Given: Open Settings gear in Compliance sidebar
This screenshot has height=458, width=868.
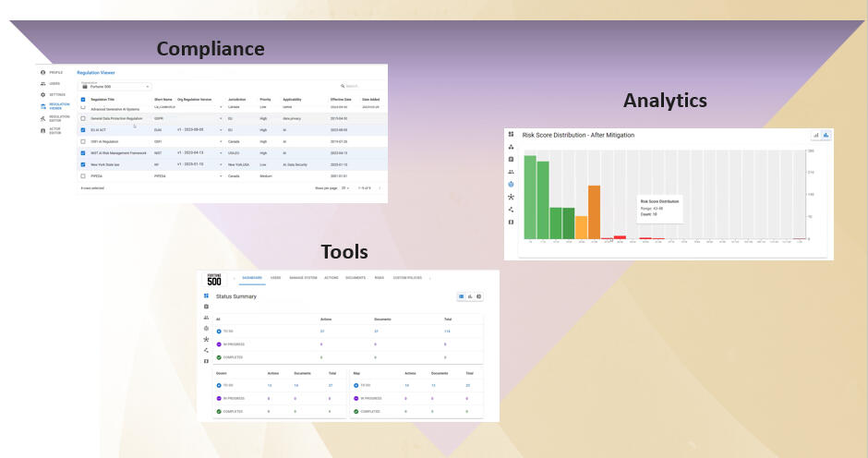Looking at the screenshot, I should 42,95.
